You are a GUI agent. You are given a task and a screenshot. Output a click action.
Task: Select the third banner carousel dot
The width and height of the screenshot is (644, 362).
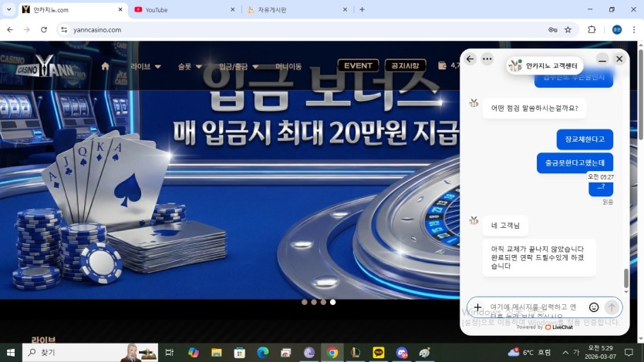(323, 302)
